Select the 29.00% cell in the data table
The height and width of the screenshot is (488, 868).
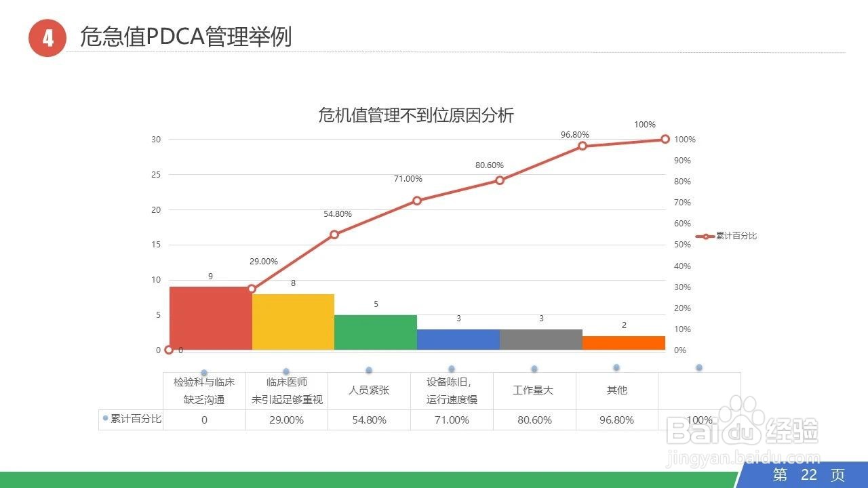click(x=286, y=420)
